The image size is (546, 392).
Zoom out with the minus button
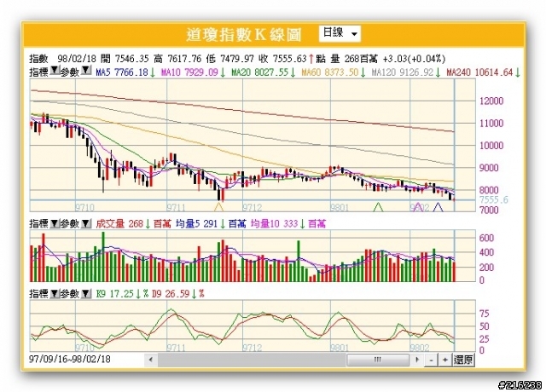(431, 360)
